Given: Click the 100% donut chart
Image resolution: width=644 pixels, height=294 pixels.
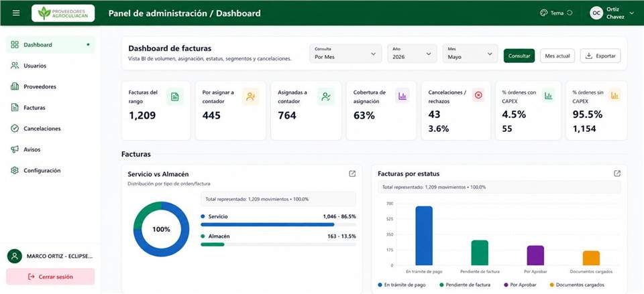Looking at the screenshot, I should point(162,229).
